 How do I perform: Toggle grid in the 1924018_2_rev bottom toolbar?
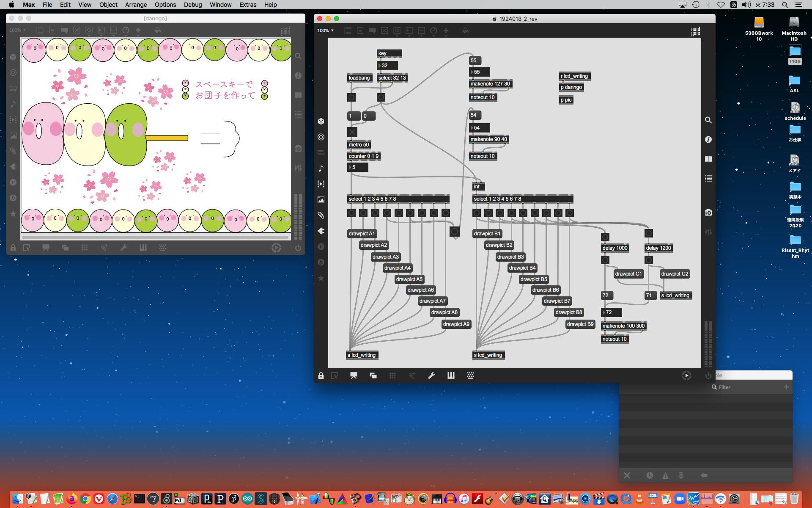click(x=392, y=375)
